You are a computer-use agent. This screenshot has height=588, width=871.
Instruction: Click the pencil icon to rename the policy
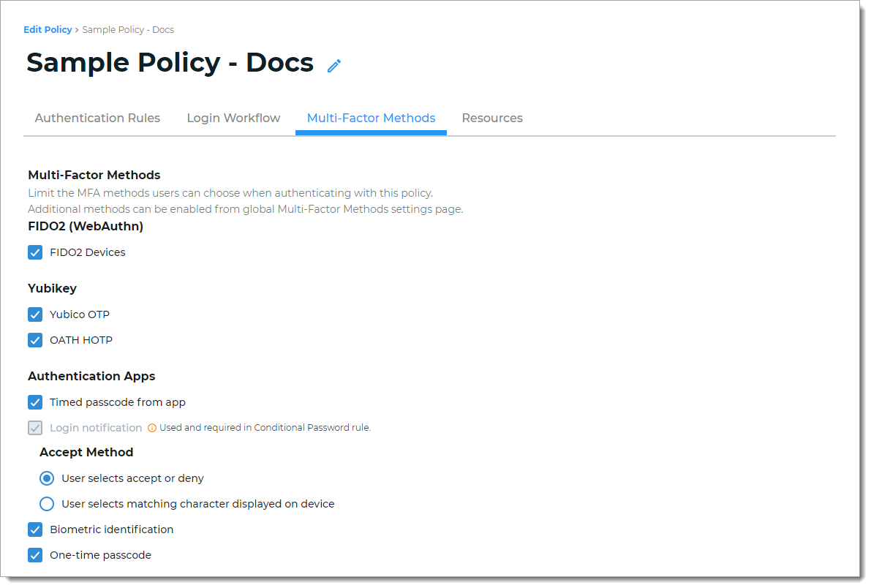[333, 66]
